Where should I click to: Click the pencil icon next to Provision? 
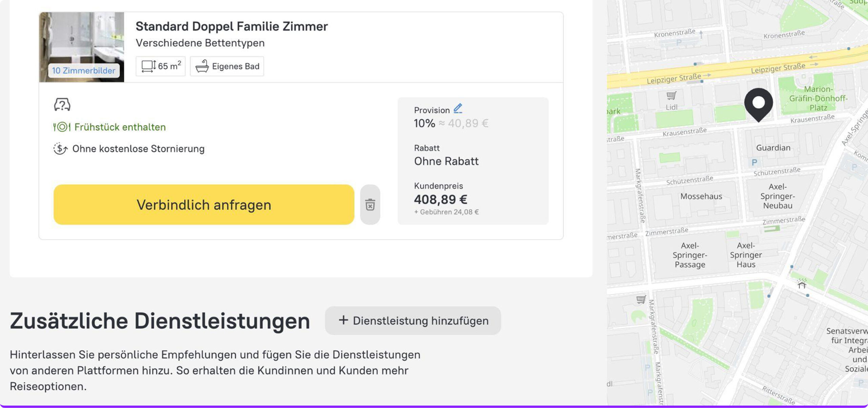(x=458, y=109)
